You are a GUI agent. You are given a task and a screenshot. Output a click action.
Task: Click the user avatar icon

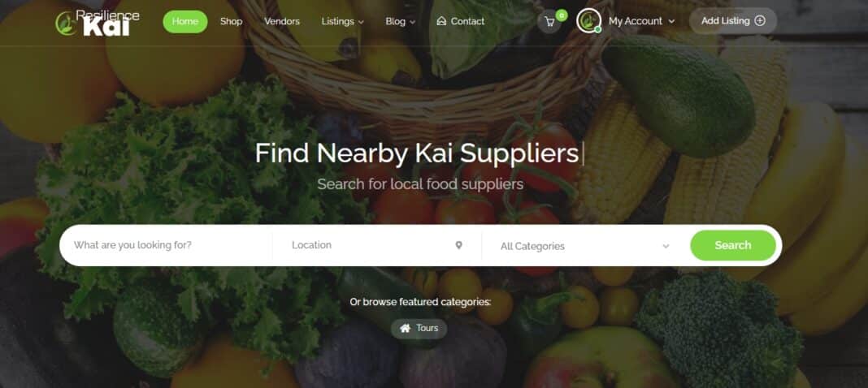coord(588,21)
